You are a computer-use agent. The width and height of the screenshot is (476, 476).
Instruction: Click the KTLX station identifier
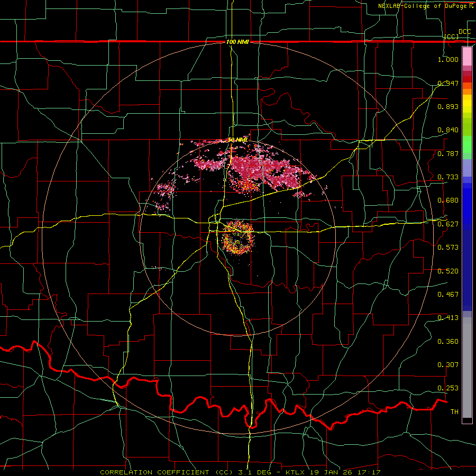pyautogui.click(x=296, y=472)
